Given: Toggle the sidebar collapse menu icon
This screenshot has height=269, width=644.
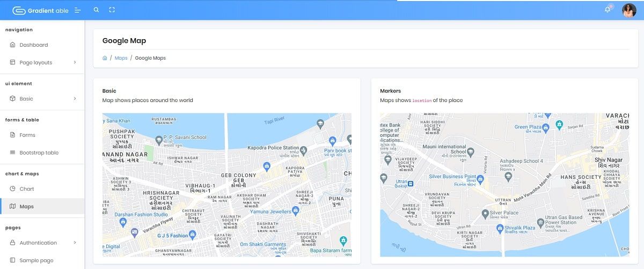Looking at the screenshot, I should pos(78,10).
